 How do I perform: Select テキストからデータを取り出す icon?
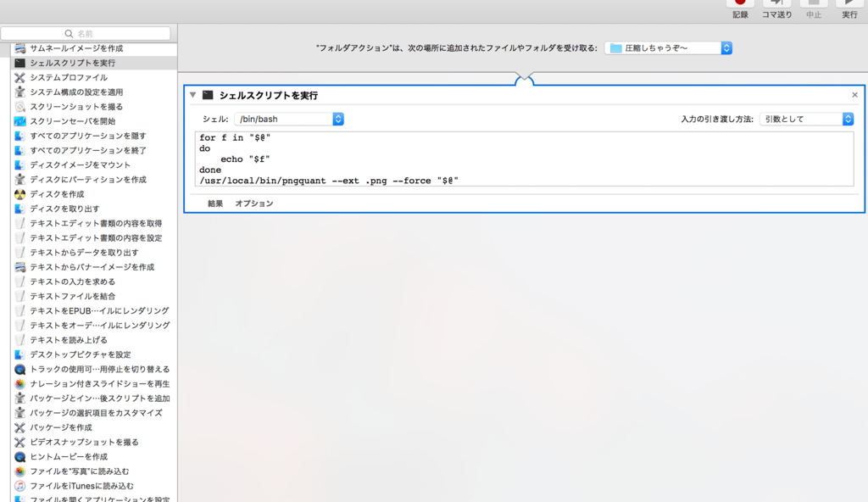20,252
